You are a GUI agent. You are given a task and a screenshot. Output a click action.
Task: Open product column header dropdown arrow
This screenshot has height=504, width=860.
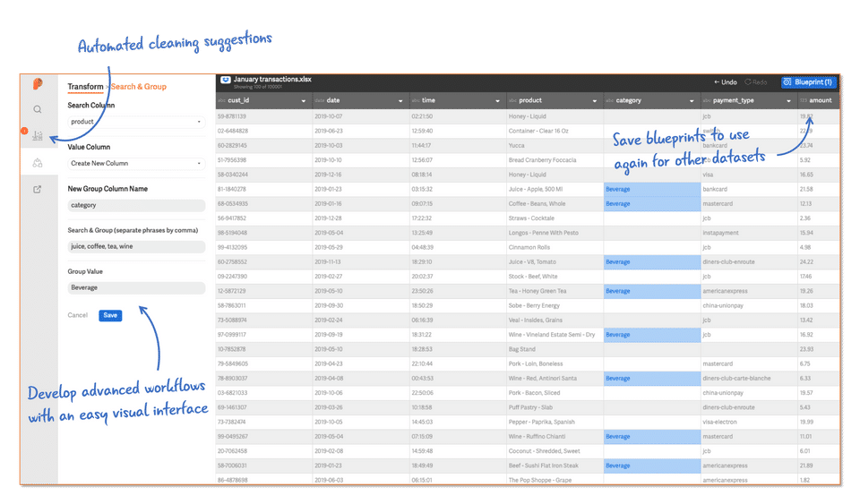595,101
